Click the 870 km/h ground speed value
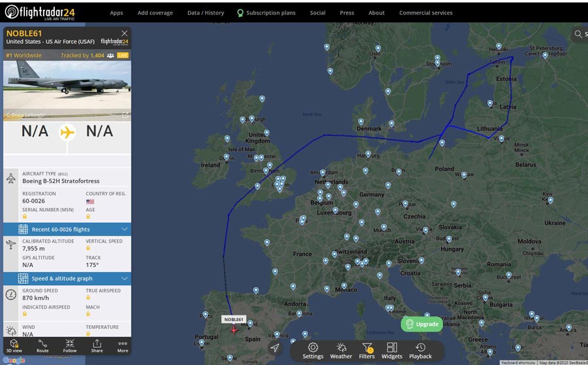The height and width of the screenshot is (365, 588). point(36,298)
